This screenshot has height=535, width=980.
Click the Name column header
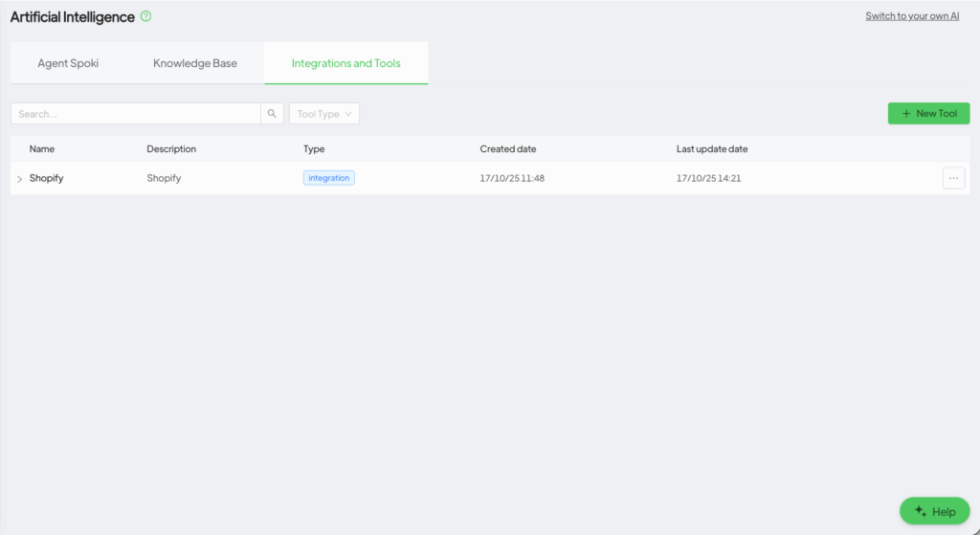tap(41, 149)
